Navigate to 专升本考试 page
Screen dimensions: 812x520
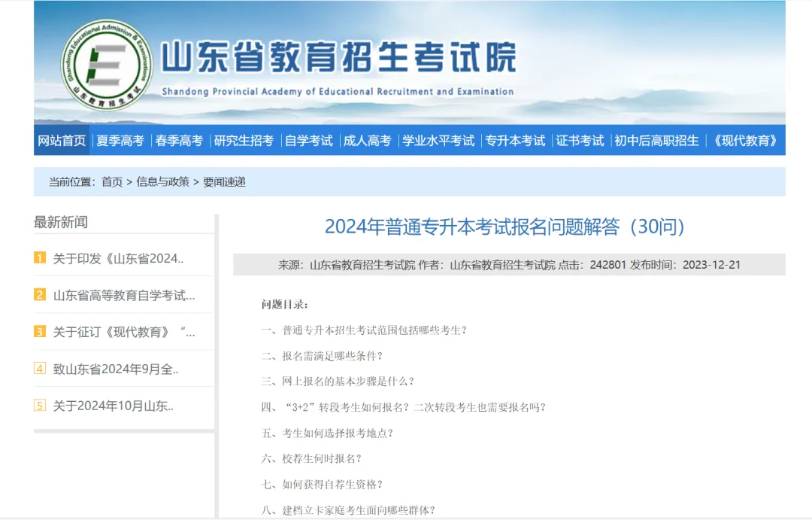point(515,141)
